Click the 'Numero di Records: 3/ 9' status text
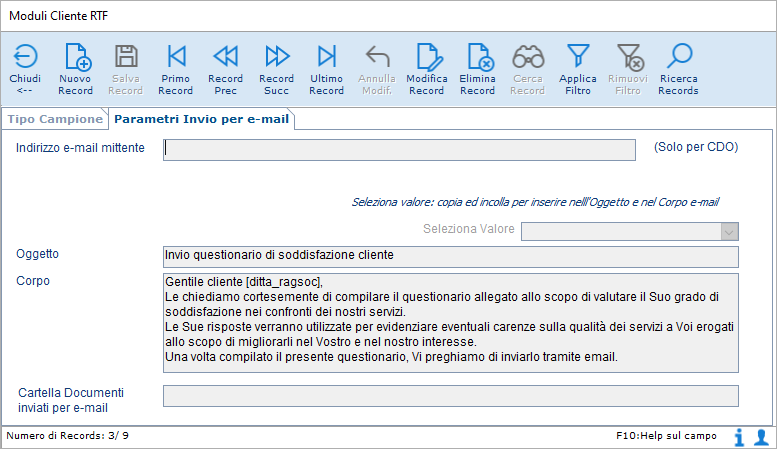Viewport: 777px width, 449px height. point(67,436)
